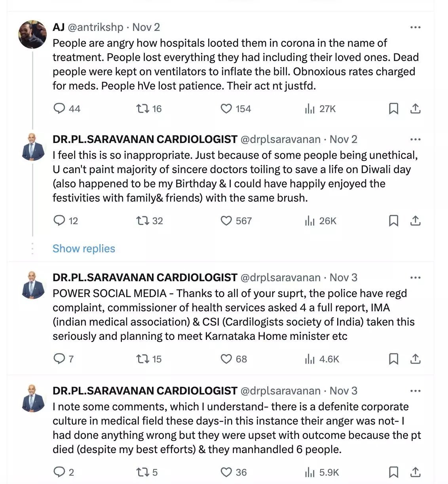Open Nov 2 timestamp on AJ's tweet
448x484 pixels.
[146, 27]
